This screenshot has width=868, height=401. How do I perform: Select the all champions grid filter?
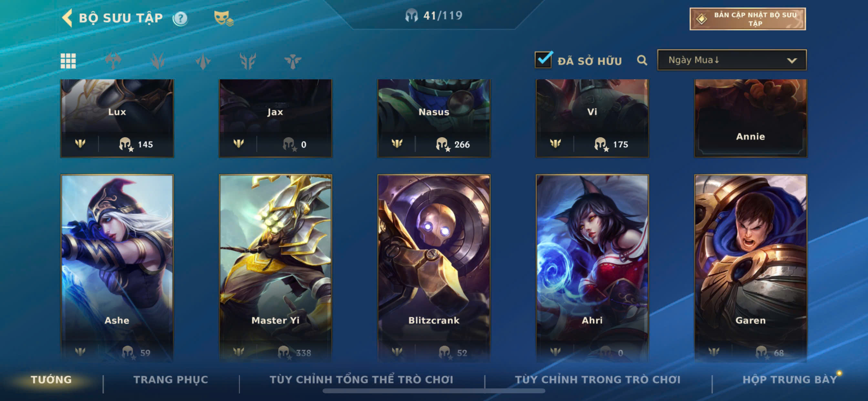68,61
